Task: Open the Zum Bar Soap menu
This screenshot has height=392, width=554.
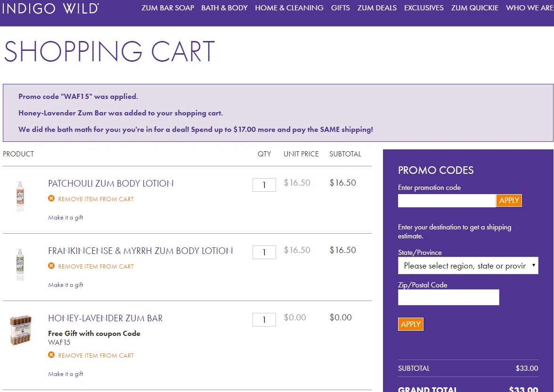Action: 168,8
